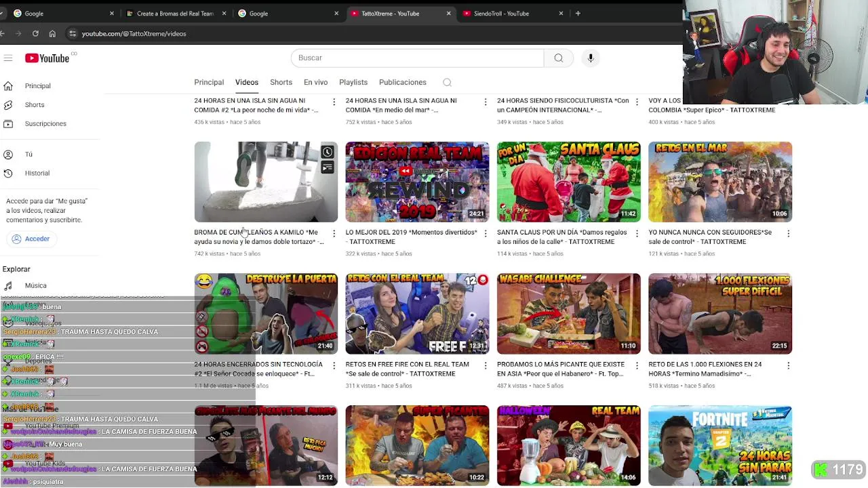Select the Videos channel tab

pos(247,82)
